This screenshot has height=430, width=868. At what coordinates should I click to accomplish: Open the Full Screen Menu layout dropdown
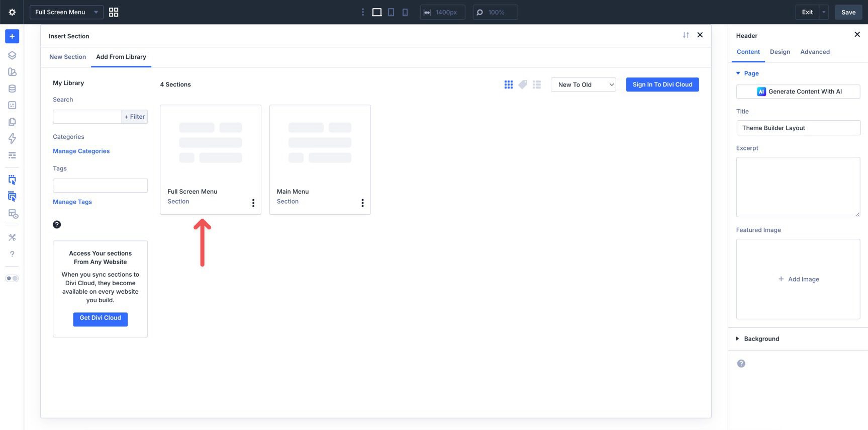tap(66, 12)
